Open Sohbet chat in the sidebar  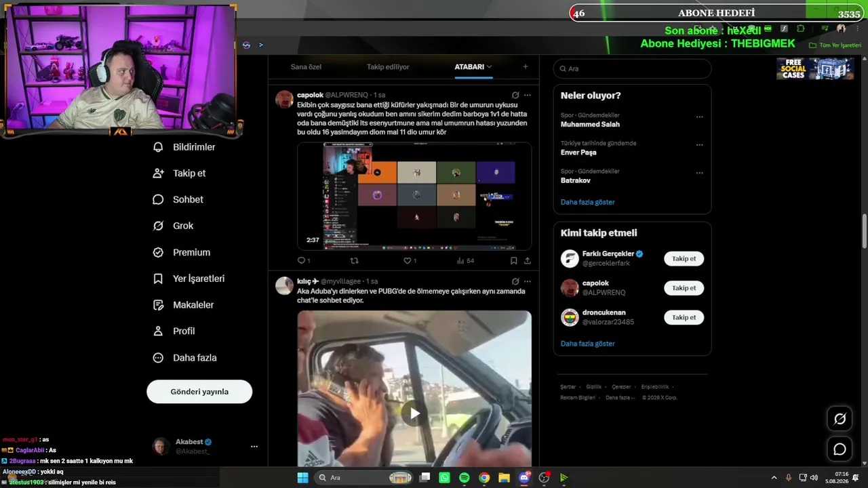178,200
